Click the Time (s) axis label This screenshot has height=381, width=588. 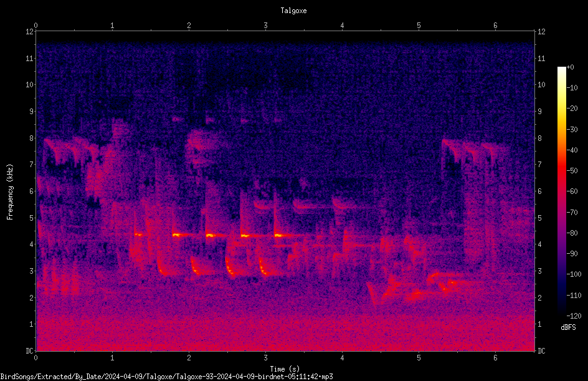[x=285, y=369]
